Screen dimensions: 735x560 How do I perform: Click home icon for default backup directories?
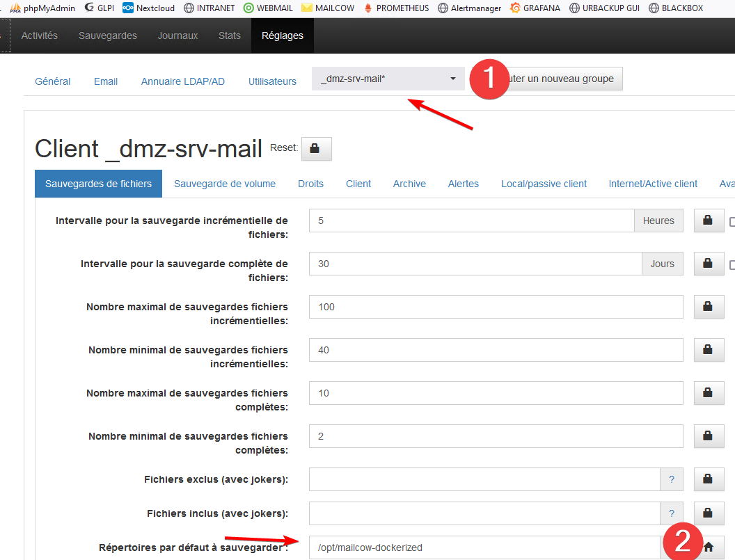pyautogui.click(x=709, y=547)
